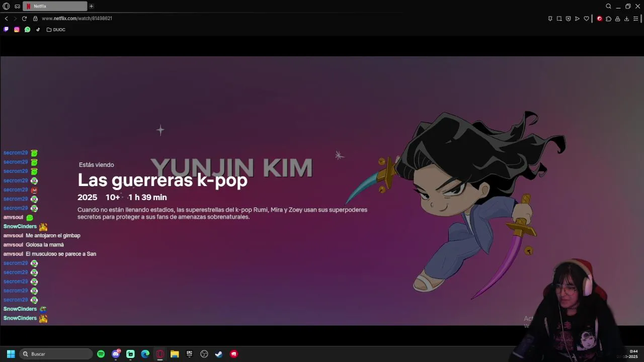This screenshot has width=644, height=362.
Task: Click chat message 'Me antojaron el gimbap'
Action: tap(53, 235)
